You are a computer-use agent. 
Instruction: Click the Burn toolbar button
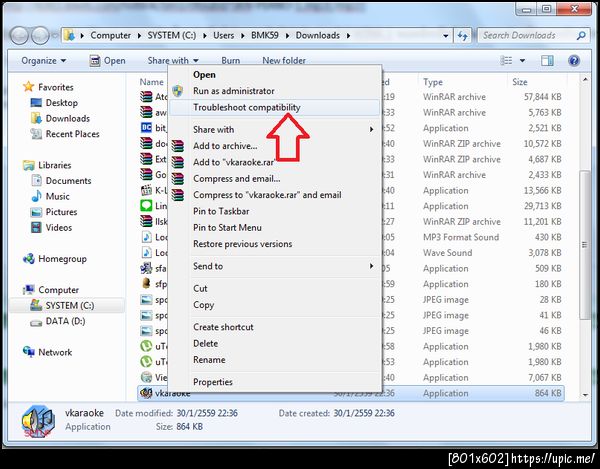231,61
